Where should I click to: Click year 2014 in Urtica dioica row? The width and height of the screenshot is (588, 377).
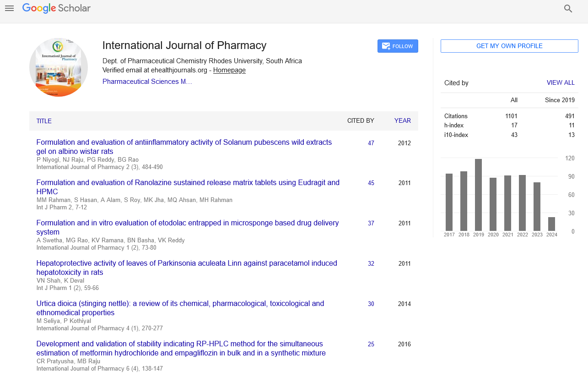[x=405, y=304]
